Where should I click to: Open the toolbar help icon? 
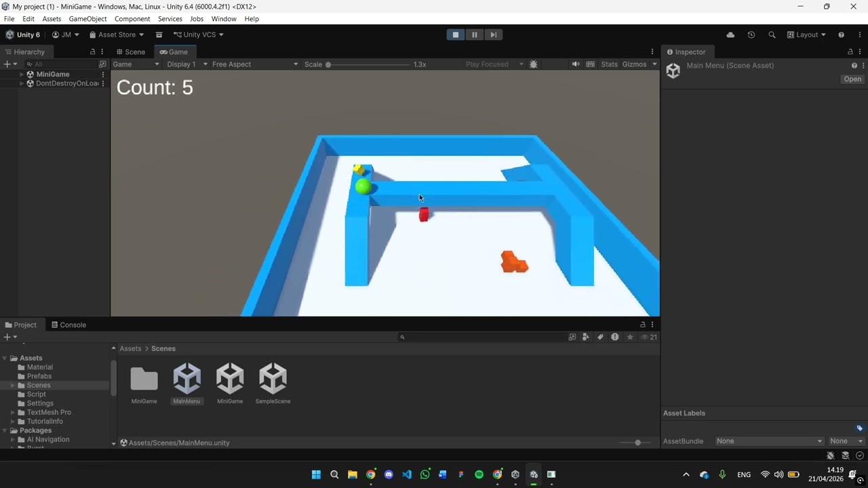(x=842, y=35)
